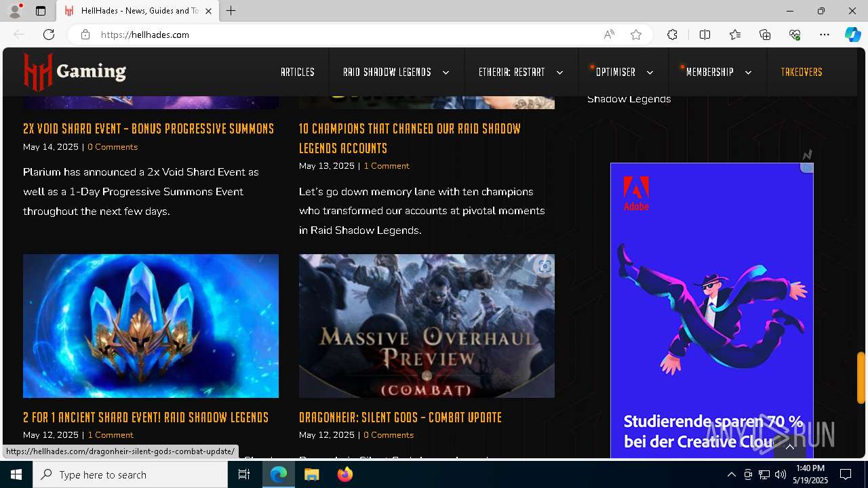Click the taskbar search box
Screen dimensions: 868x488
pyautogui.click(x=130, y=474)
